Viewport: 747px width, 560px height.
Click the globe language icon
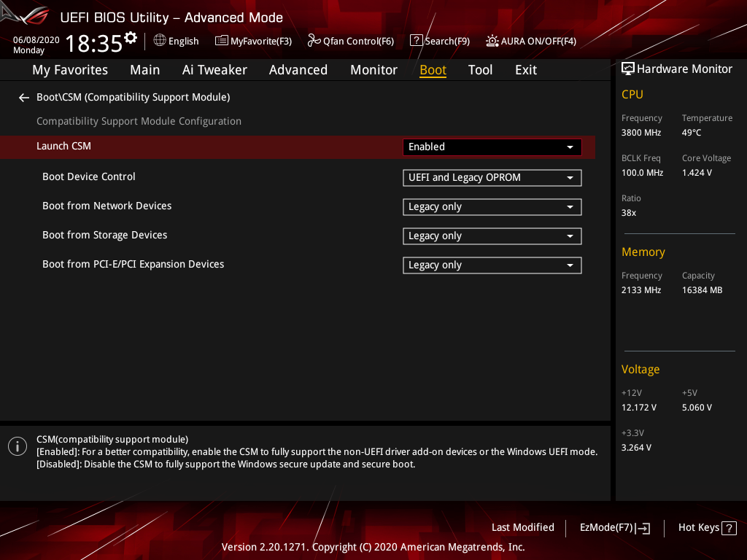pos(160,41)
